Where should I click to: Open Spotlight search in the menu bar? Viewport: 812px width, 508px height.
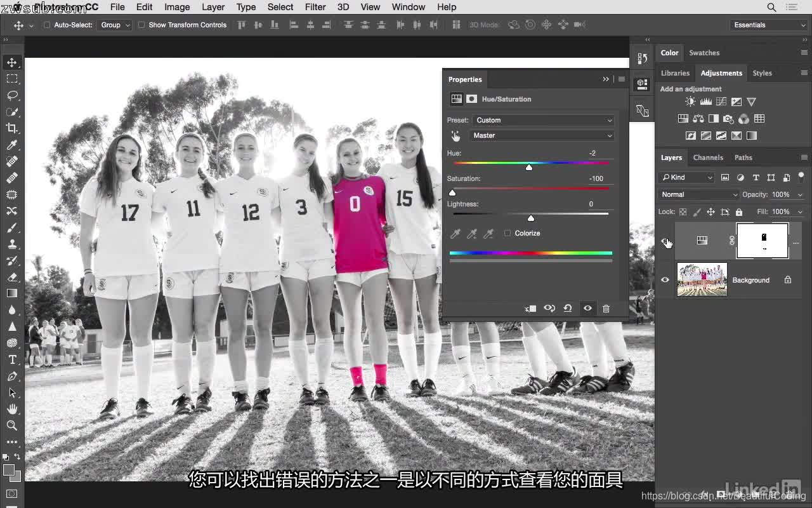tap(771, 7)
